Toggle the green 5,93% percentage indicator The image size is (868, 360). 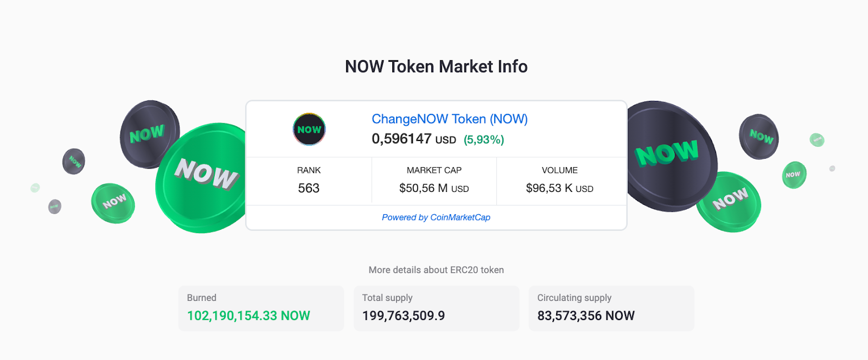tap(482, 139)
